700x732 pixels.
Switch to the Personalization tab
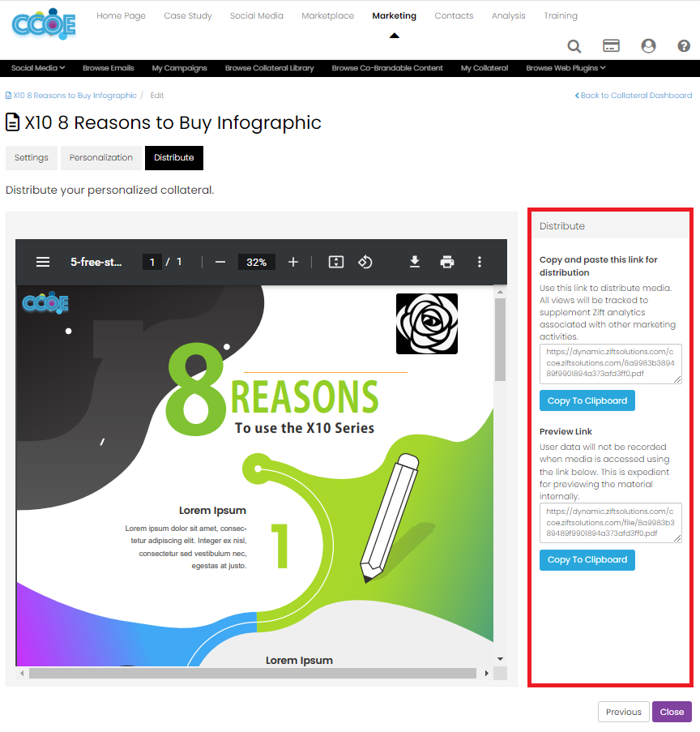tap(100, 158)
